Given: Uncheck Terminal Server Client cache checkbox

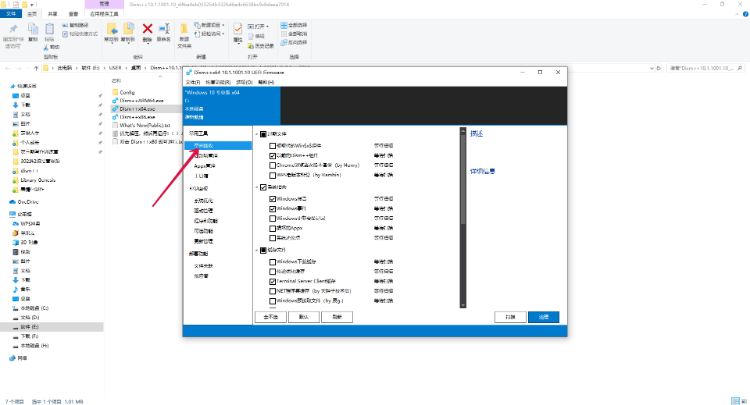Looking at the screenshot, I should (272, 282).
